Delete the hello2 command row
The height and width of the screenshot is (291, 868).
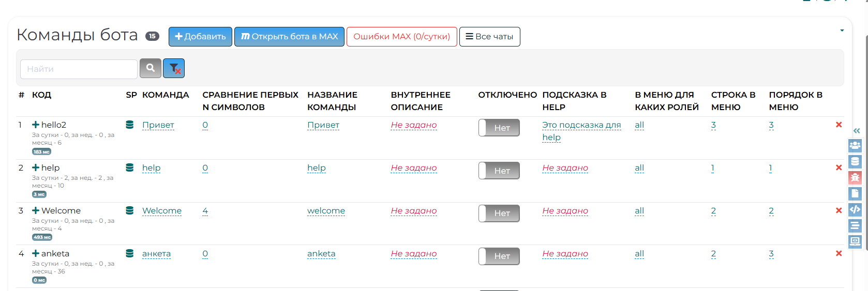839,125
